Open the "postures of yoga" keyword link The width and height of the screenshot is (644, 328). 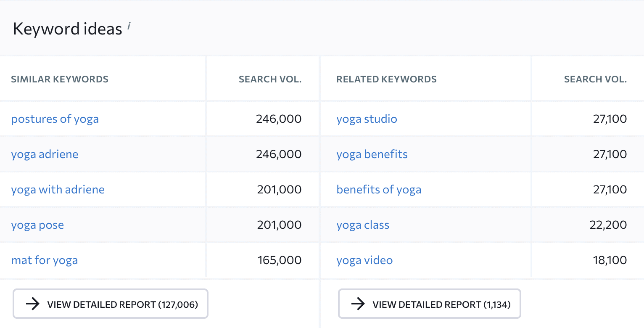[55, 119]
